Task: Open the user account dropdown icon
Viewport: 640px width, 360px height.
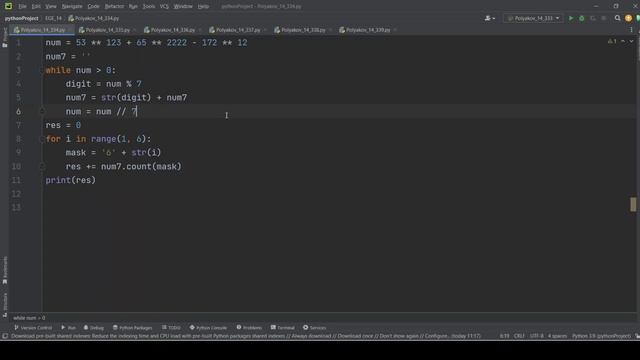Action: pos(489,18)
